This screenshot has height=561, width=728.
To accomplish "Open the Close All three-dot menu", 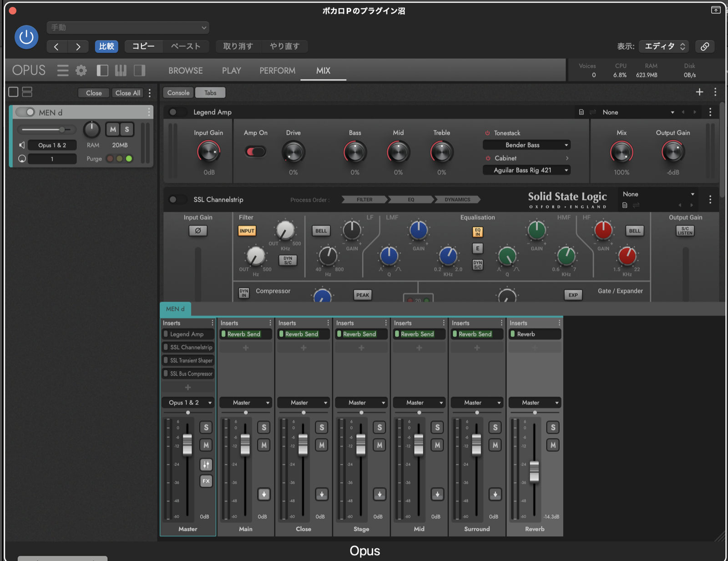I will pos(150,93).
